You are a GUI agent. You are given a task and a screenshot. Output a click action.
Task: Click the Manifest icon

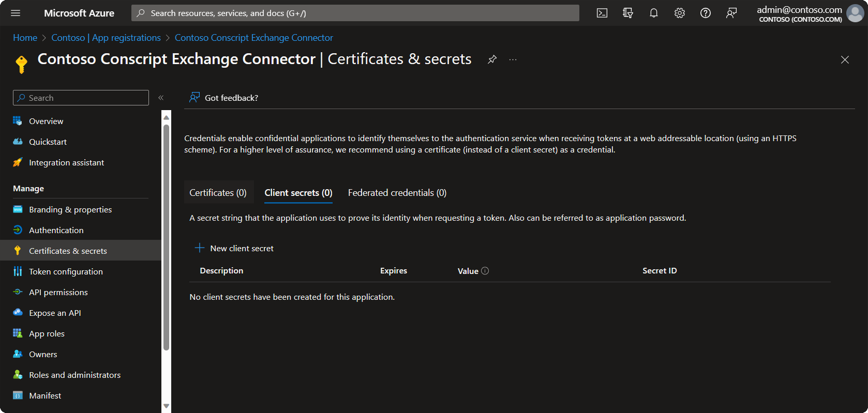(18, 395)
